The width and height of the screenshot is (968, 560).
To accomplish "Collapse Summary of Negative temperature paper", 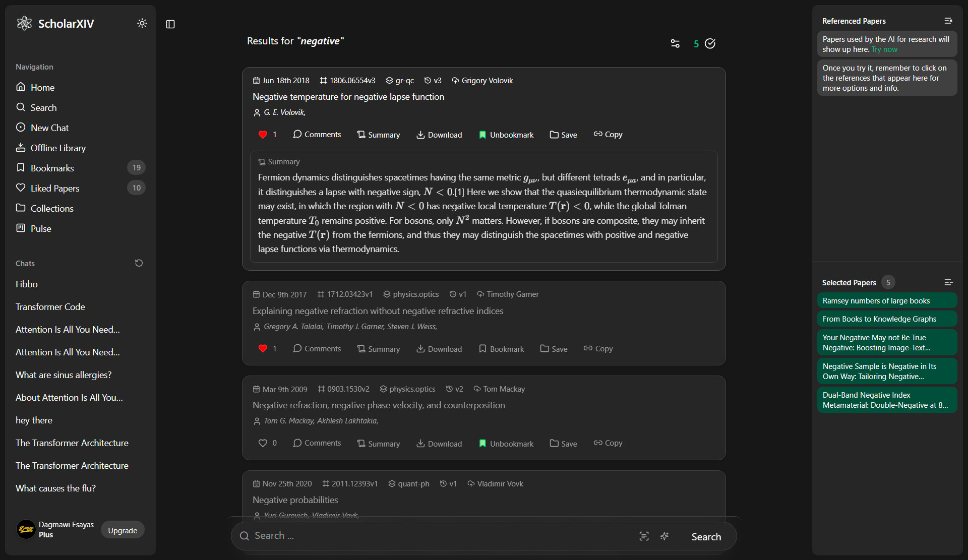I will pyautogui.click(x=378, y=135).
